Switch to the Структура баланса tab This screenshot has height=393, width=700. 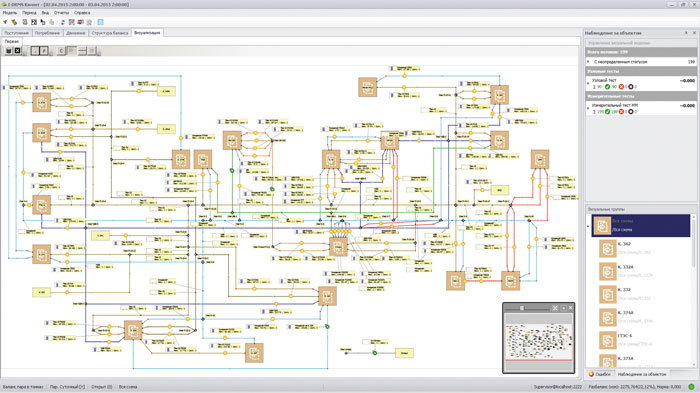tap(109, 33)
